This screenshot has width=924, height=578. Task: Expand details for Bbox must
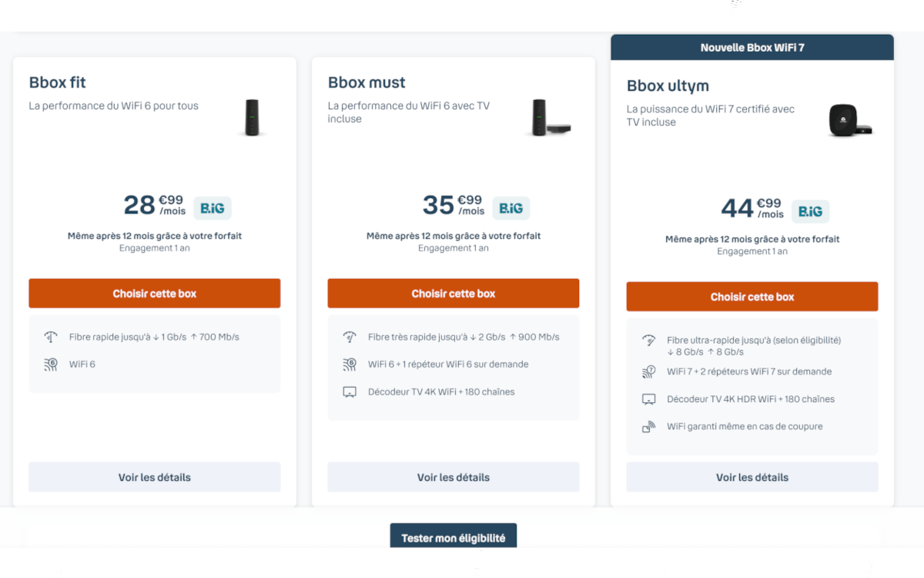click(454, 477)
